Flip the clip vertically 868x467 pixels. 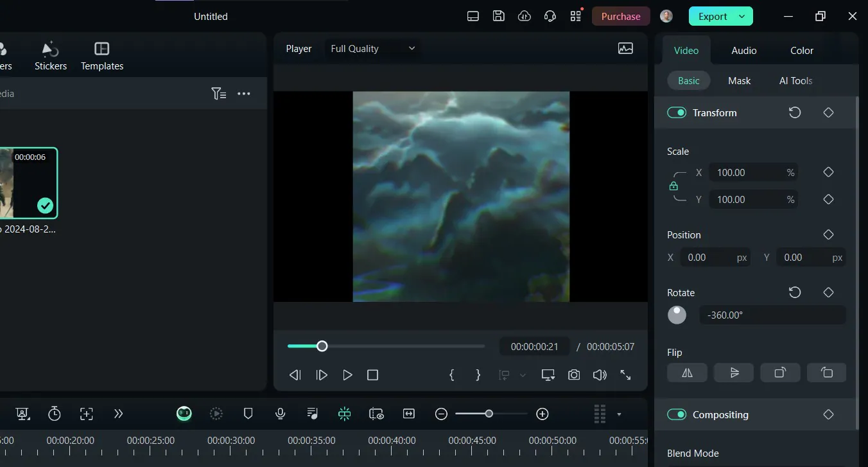pos(734,373)
